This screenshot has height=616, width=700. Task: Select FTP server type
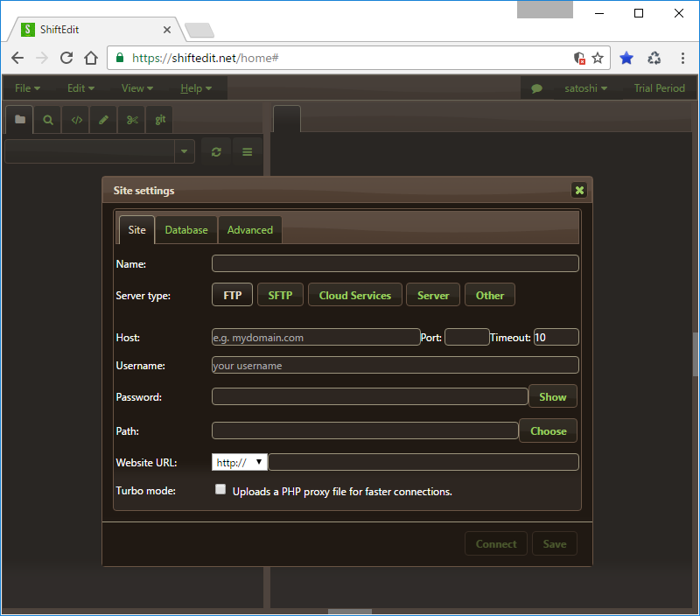[x=232, y=296]
